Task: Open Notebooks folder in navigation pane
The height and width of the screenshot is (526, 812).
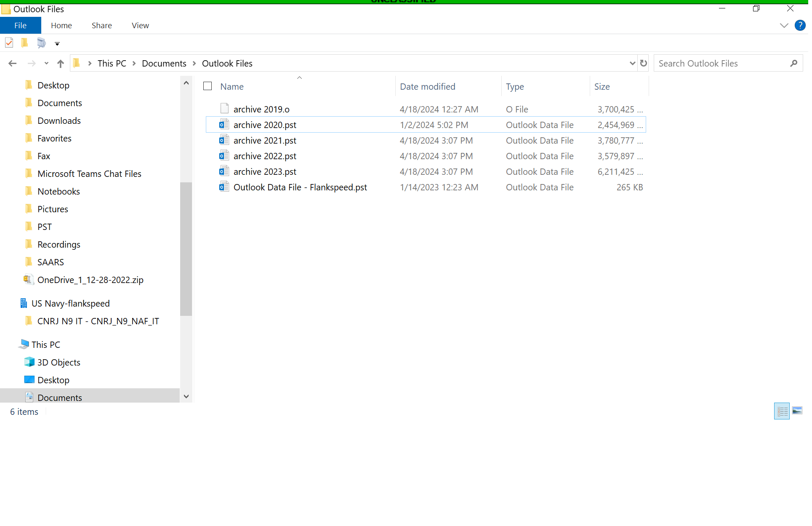Action: pyautogui.click(x=59, y=192)
